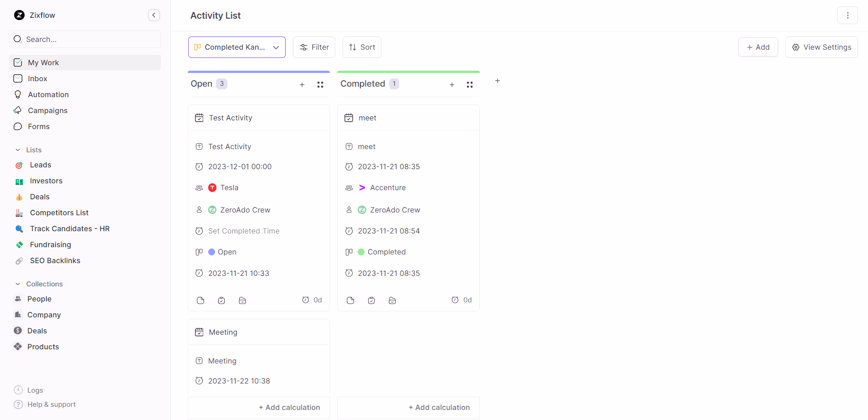868x420 pixels.
Task: Click the Help & support question mark icon
Action: tap(18, 404)
